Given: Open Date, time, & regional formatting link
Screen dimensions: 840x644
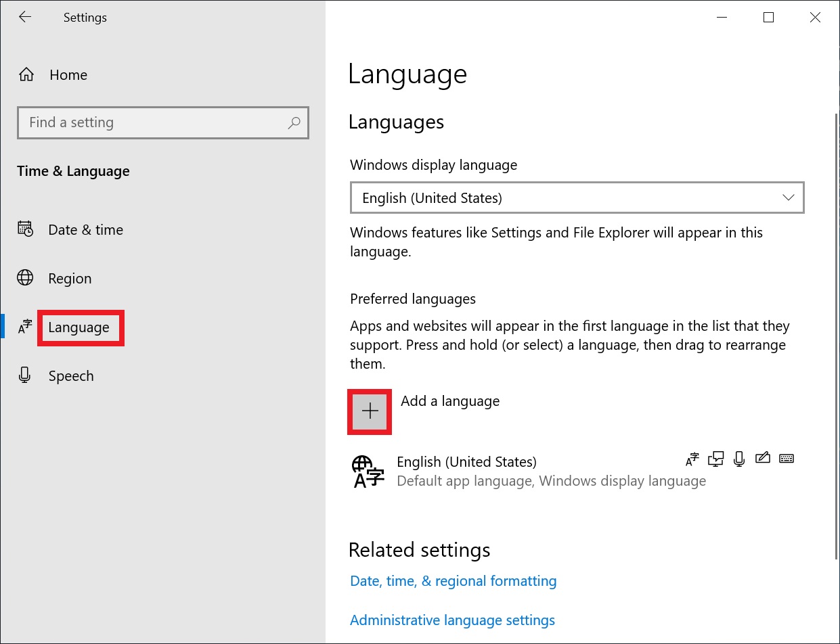Looking at the screenshot, I should pyautogui.click(x=454, y=581).
